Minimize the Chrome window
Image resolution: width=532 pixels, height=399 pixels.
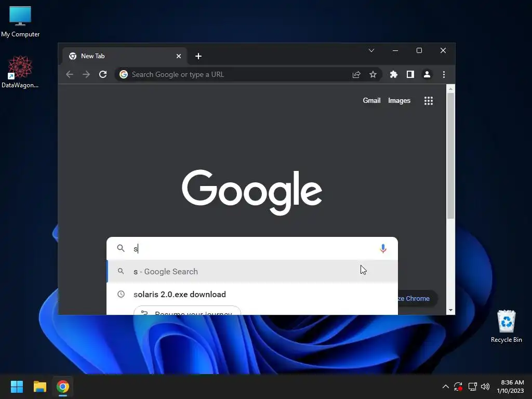click(x=395, y=50)
